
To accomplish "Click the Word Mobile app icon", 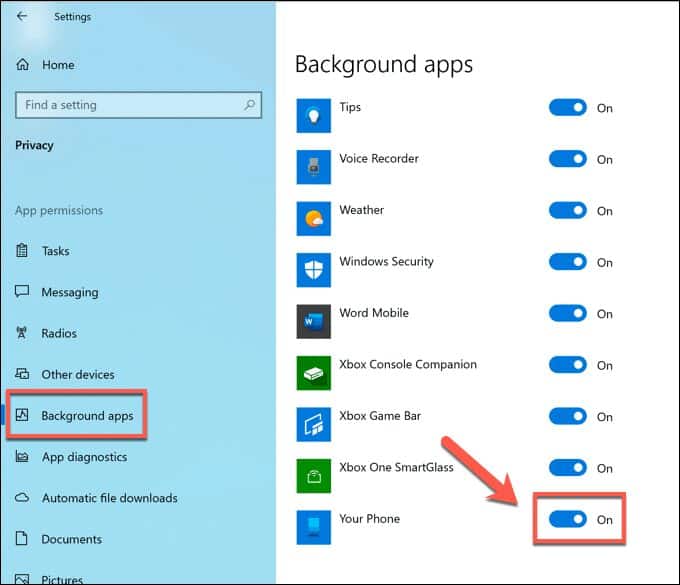I will pyautogui.click(x=314, y=321).
